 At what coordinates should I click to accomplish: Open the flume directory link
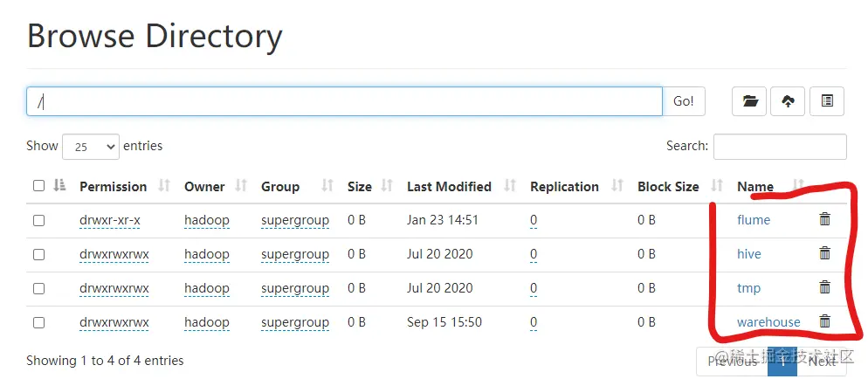point(754,220)
